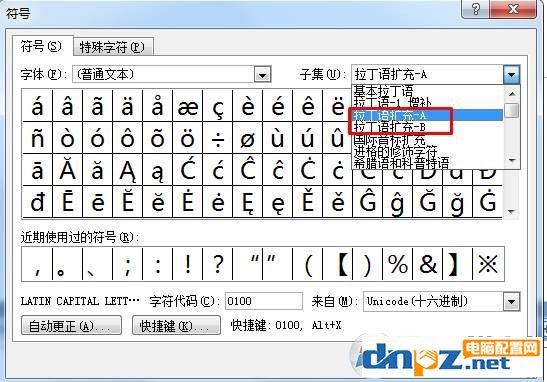
Task: Switch to the 特殊字符 tab
Action: 113,47
